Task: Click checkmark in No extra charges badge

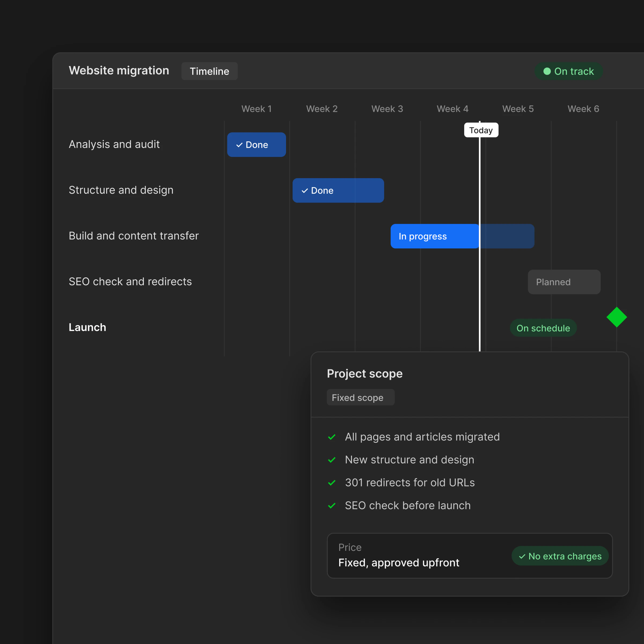Action: pyautogui.click(x=522, y=556)
